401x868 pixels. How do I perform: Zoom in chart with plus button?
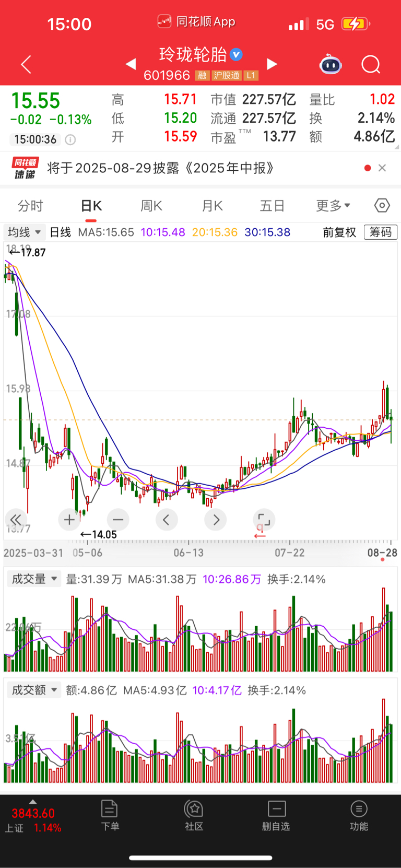click(69, 520)
